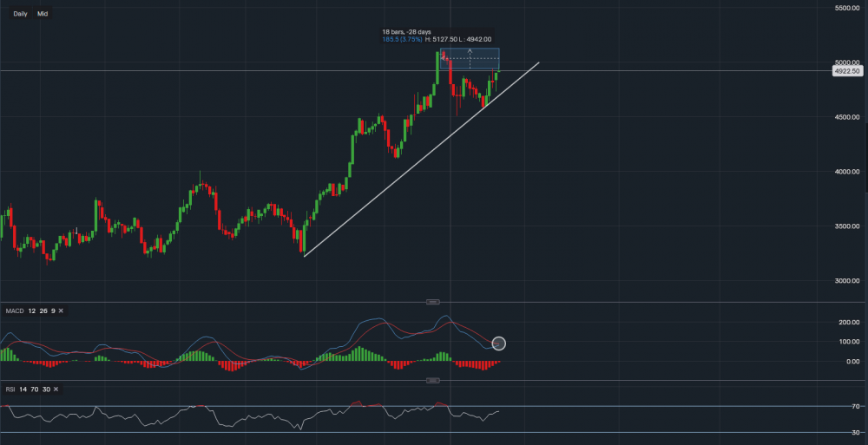Click the 30 oversold level on RSI axis
This screenshot has width=868, height=445.
click(x=855, y=433)
